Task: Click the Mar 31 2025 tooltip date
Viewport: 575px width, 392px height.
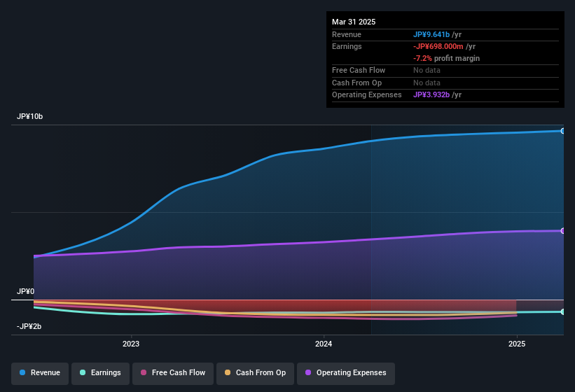Action: coord(354,22)
